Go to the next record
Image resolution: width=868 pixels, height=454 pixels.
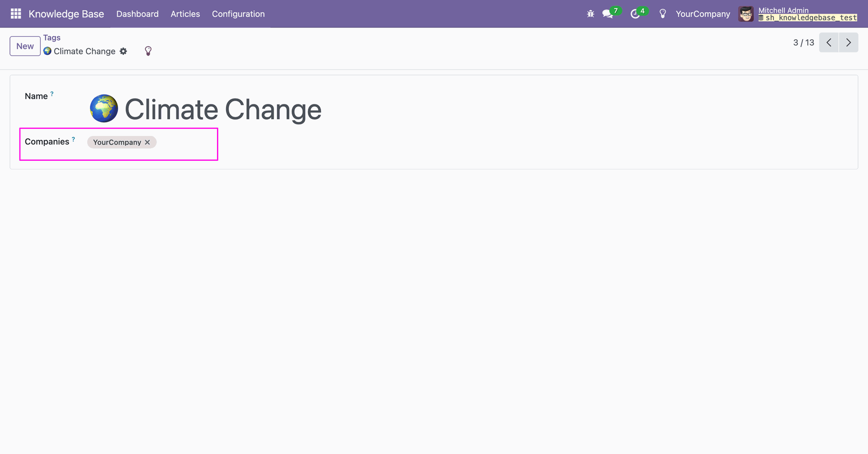(x=849, y=42)
